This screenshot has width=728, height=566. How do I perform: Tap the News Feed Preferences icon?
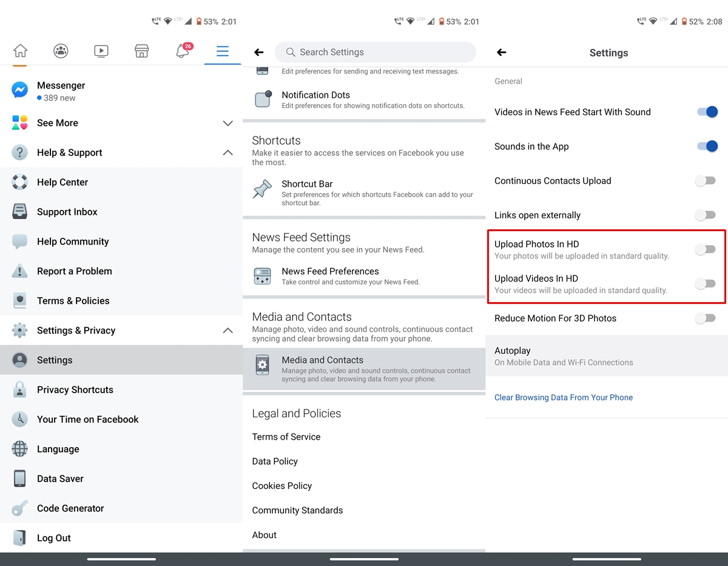[263, 276]
